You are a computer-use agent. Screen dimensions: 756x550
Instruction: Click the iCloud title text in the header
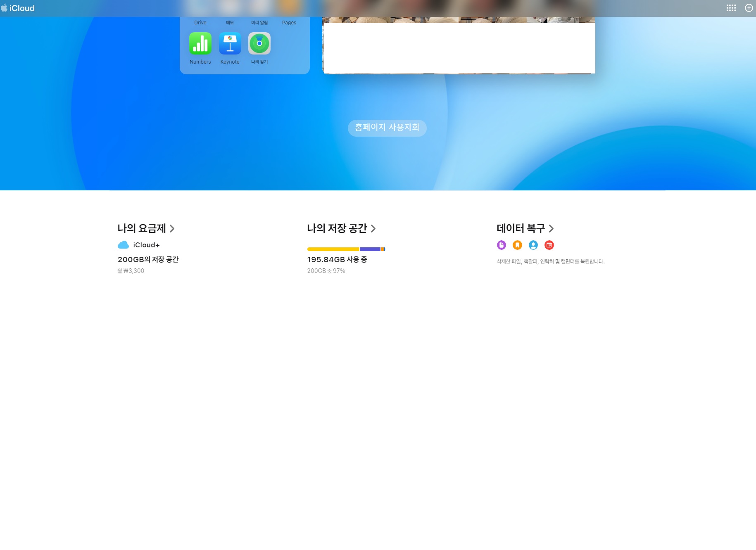coord(22,8)
